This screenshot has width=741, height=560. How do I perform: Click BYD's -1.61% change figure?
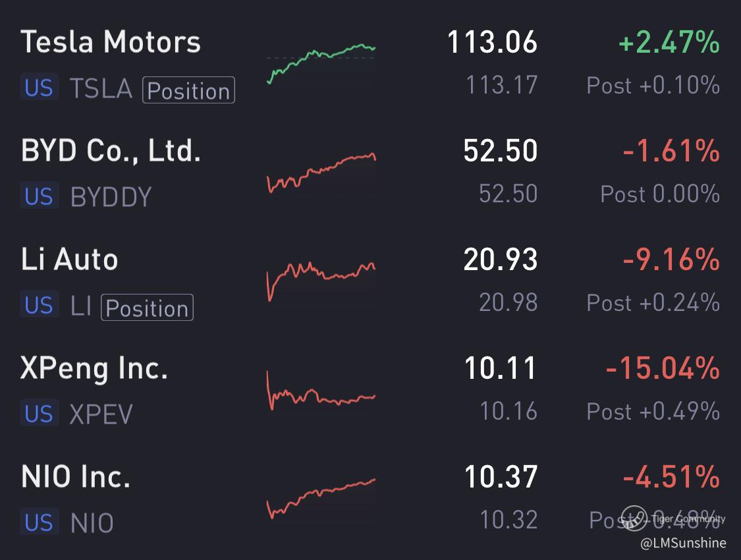click(x=671, y=152)
